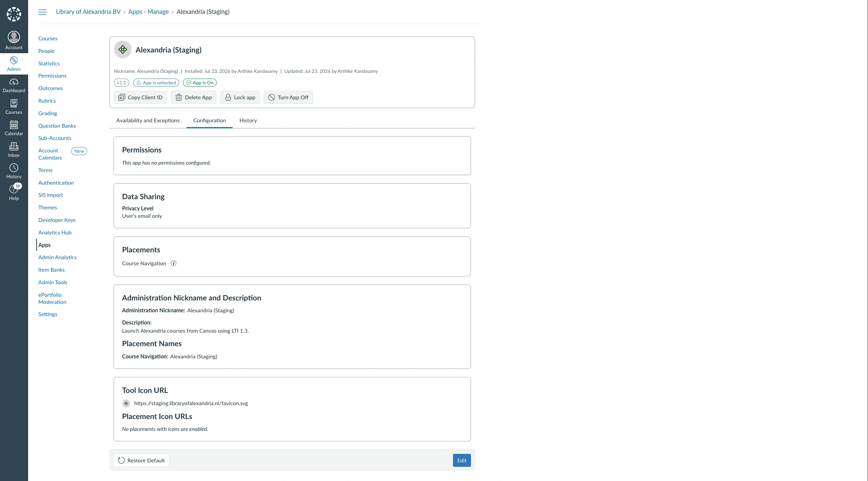Click the Delete App button
Screen dimensions: 868x481
[x=194, y=97]
